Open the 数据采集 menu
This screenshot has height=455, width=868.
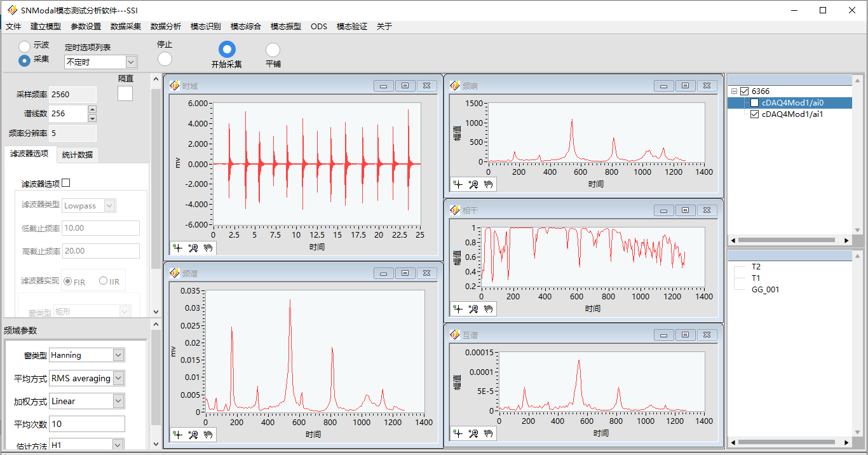click(126, 27)
